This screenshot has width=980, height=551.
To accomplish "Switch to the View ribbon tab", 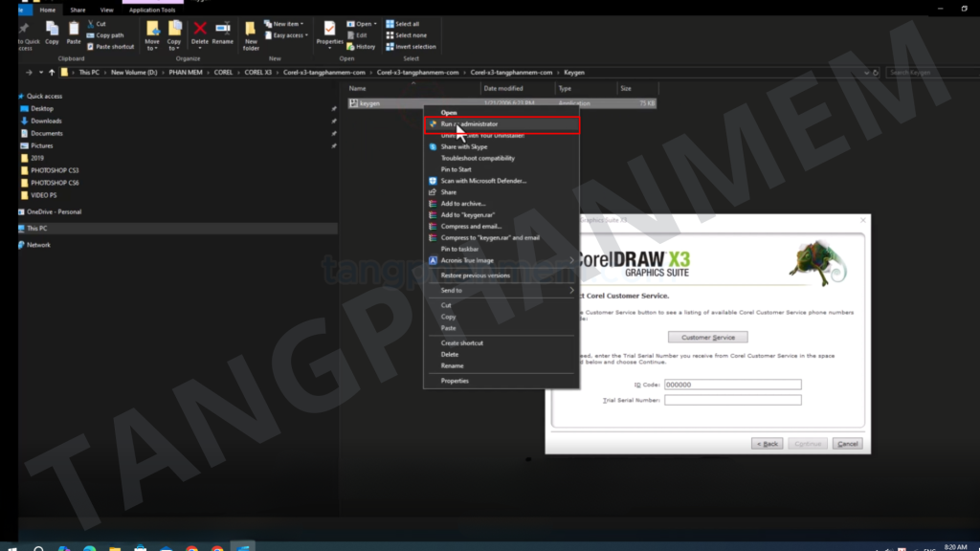I will click(x=106, y=10).
